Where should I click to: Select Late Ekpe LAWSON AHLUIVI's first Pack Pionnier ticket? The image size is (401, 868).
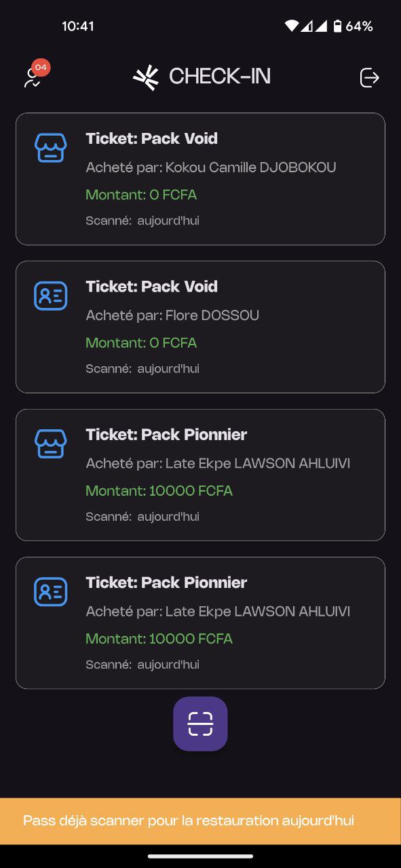click(x=200, y=474)
